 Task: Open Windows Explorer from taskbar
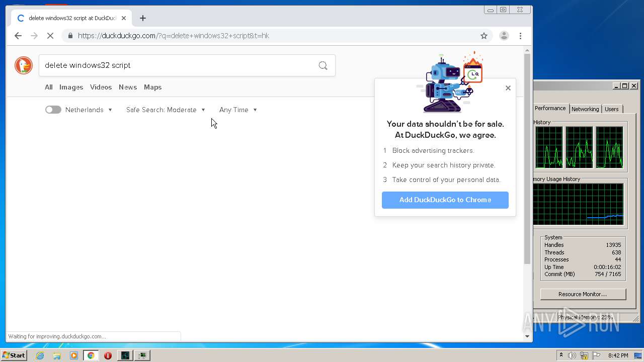(x=57, y=355)
